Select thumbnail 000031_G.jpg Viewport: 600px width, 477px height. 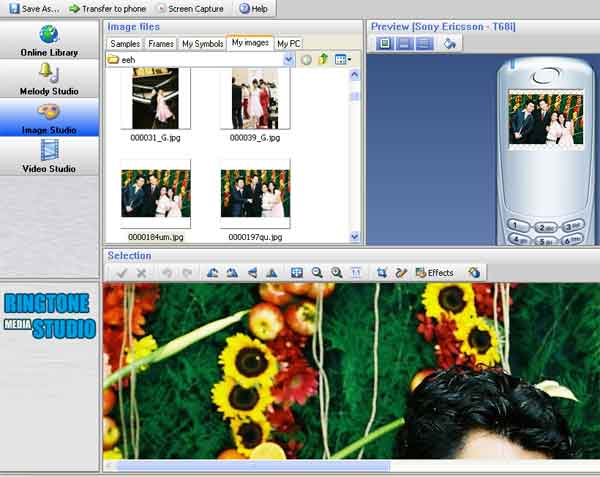tap(155, 104)
